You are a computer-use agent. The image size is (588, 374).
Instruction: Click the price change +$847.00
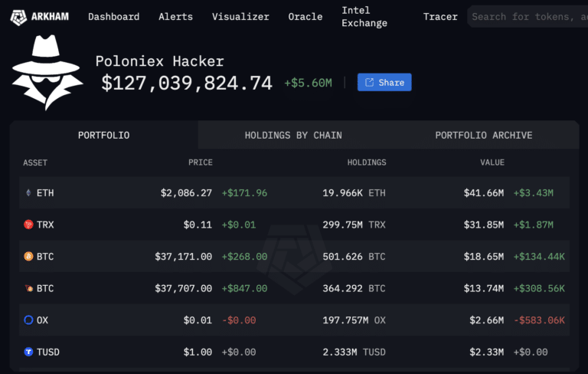[244, 288]
